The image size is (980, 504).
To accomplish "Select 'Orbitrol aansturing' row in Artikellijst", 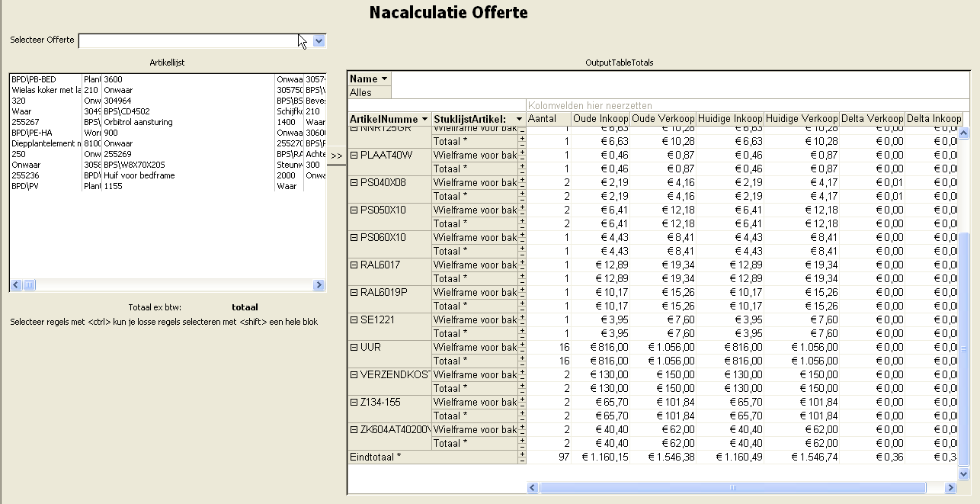I will point(139,122).
